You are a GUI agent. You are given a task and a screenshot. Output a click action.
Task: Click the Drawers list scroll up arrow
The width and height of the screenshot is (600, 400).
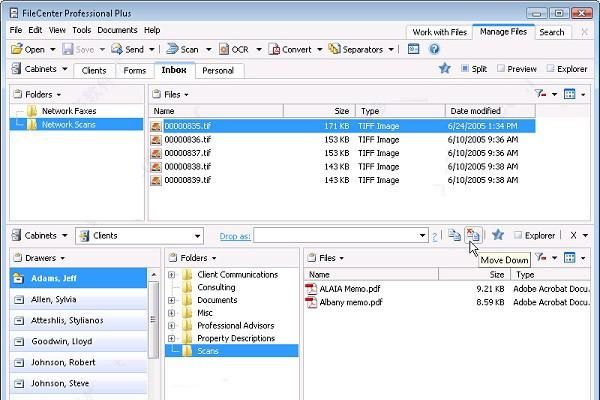153,274
